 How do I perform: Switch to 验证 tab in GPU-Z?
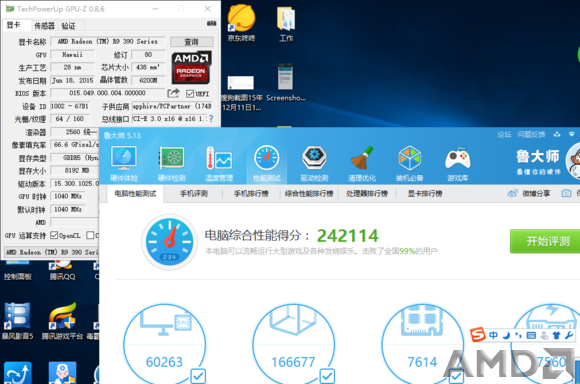(68, 26)
